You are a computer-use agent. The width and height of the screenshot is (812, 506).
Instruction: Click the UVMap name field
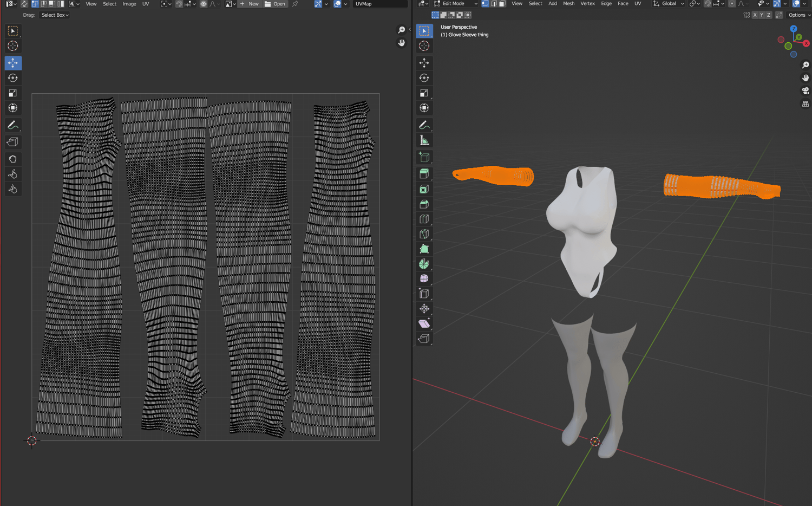pyautogui.click(x=379, y=4)
